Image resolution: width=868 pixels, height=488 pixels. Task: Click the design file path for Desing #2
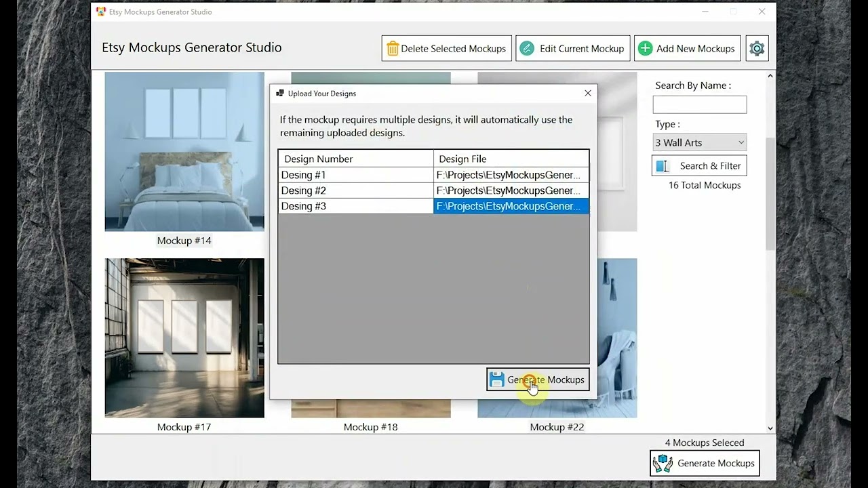pos(511,190)
